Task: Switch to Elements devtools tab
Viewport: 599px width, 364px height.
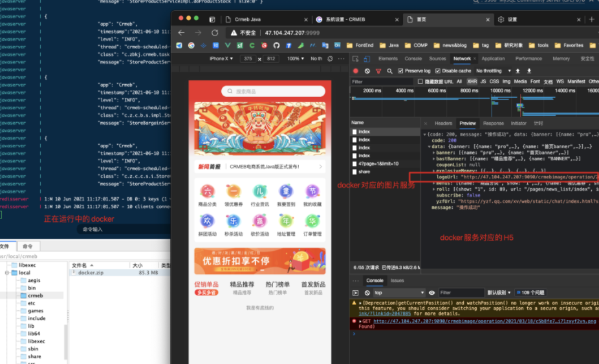Action: coord(387,59)
